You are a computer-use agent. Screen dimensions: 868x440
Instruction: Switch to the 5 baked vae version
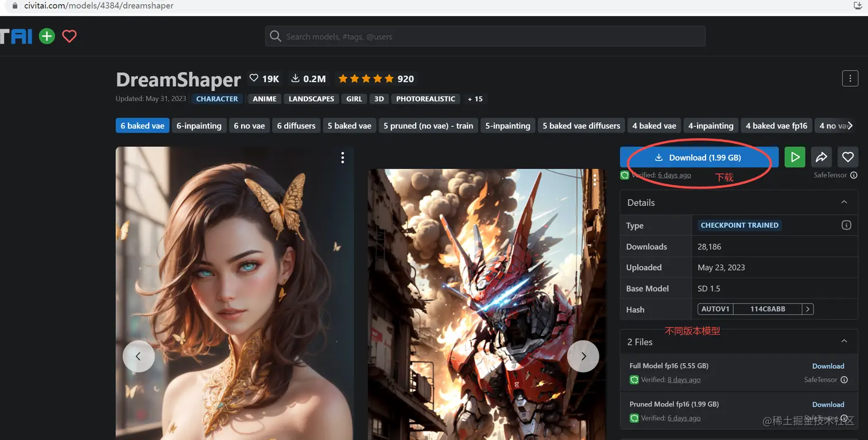(x=350, y=126)
